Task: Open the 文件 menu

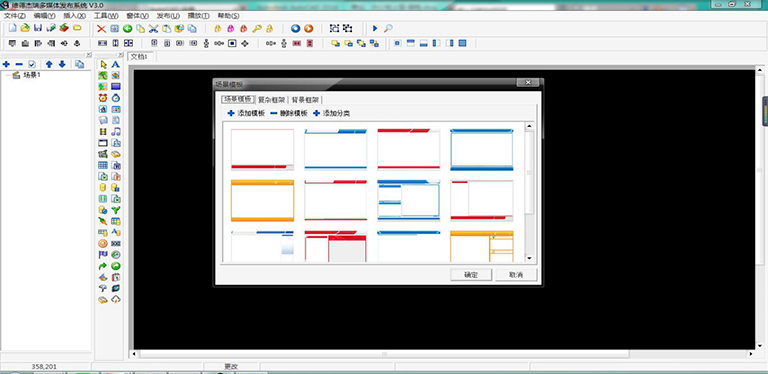Action: pos(15,16)
